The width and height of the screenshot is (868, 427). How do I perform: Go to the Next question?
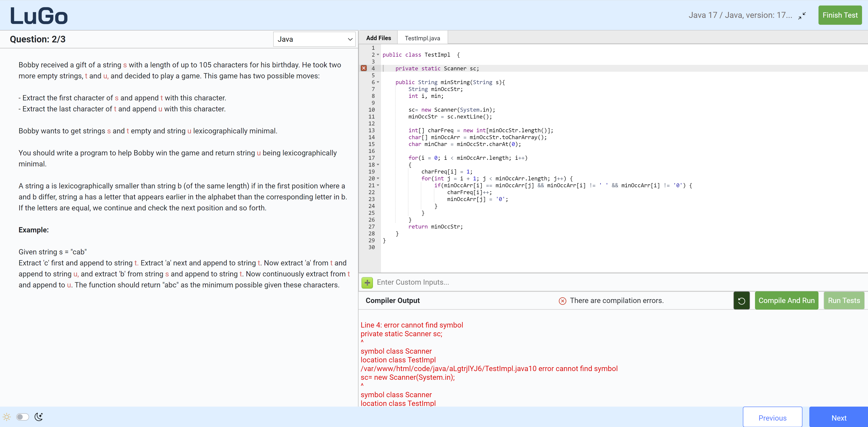(x=838, y=418)
